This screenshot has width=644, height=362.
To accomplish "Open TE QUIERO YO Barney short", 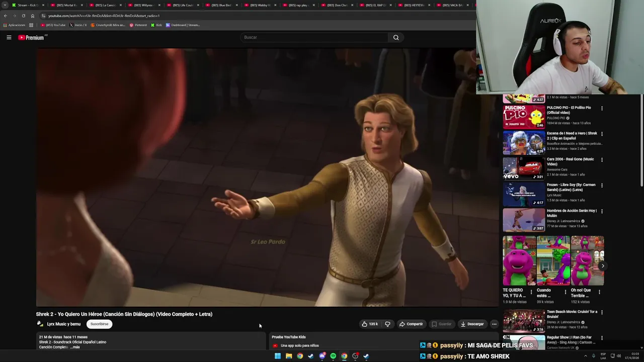I will pos(519,261).
